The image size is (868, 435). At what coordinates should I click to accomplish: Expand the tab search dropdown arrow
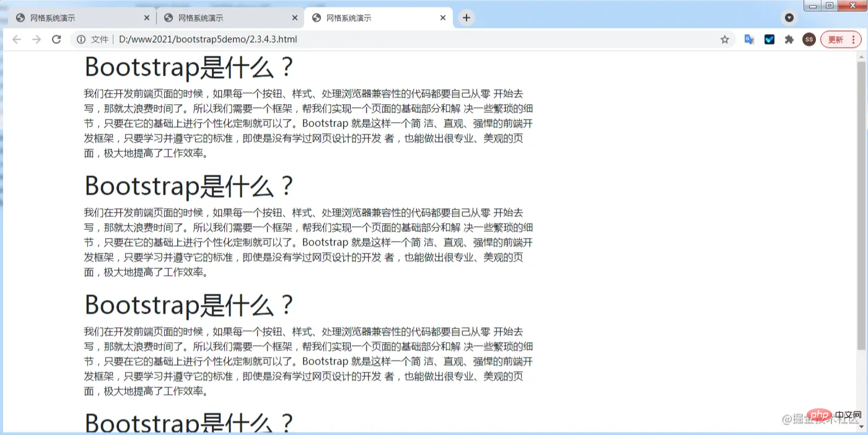[x=789, y=18]
